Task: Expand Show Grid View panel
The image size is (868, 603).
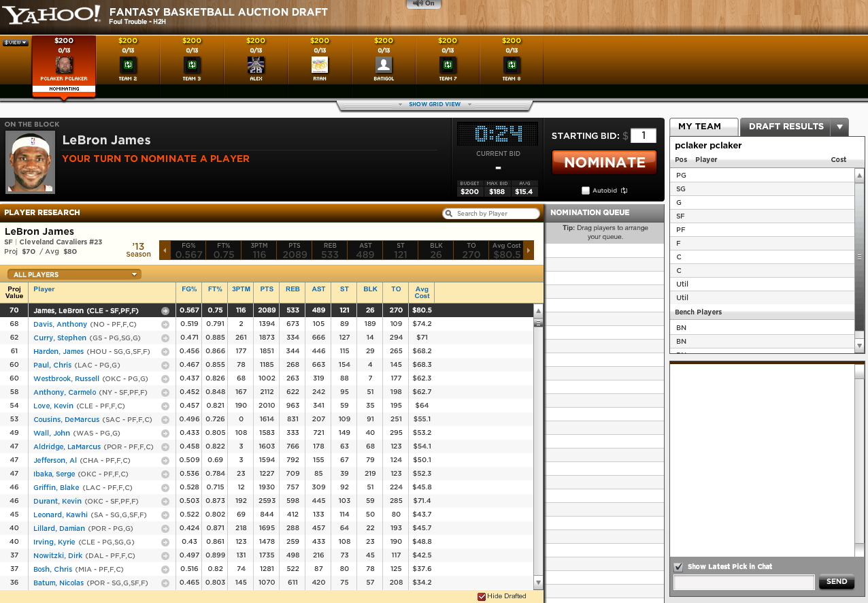Action: coord(434,104)
